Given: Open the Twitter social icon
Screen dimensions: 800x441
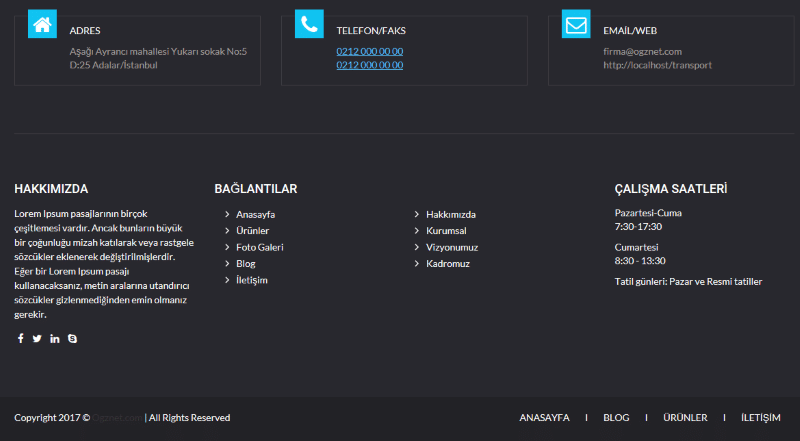Looking at the screenshot, I should pos(37,338).
